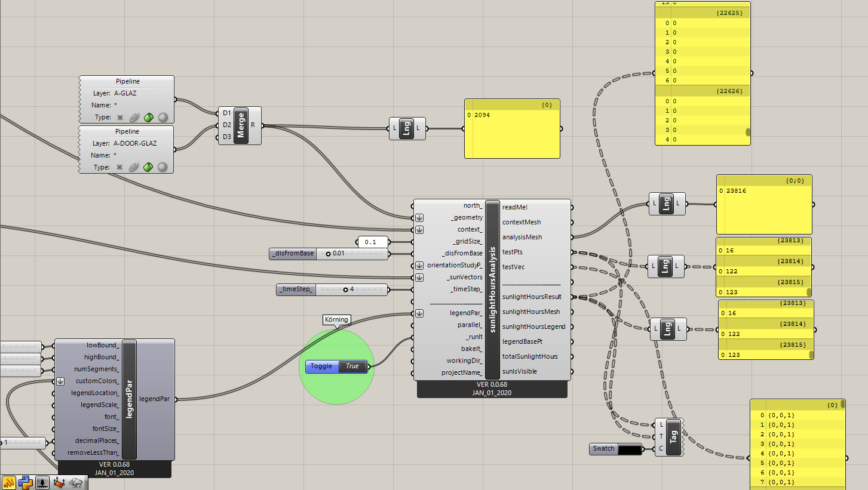Select the Merge component
The width and height of the screenshot is (868, 490).
coord(241,125)
